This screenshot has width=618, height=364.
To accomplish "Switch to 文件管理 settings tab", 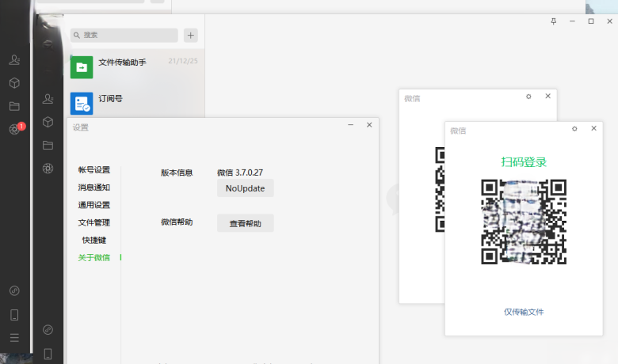I will 93,222.
